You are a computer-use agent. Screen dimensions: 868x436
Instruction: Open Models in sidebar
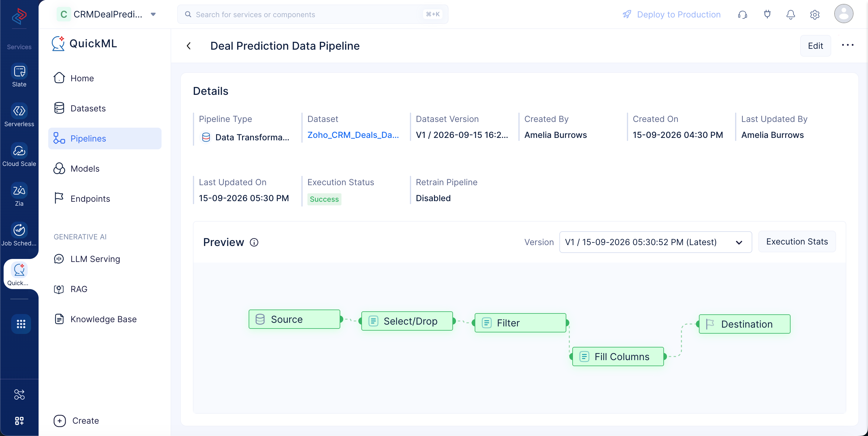pos(105,168)
